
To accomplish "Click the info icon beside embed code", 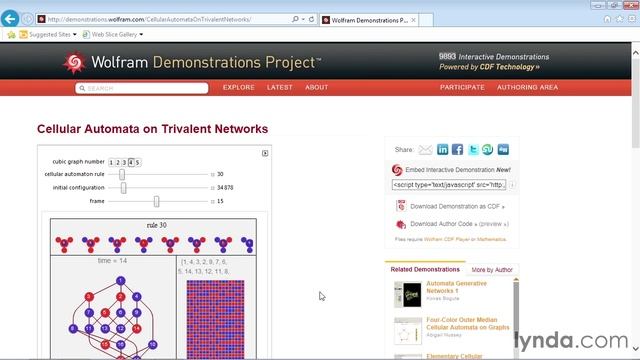I will [x=512, y=184].
